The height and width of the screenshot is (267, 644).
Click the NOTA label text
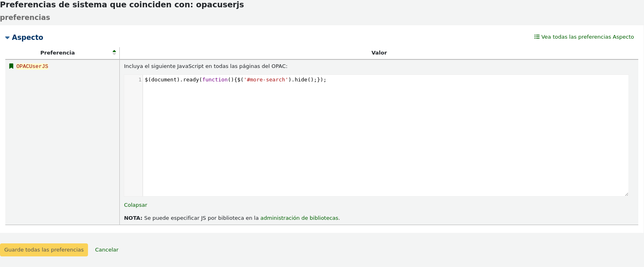(133, 218)
